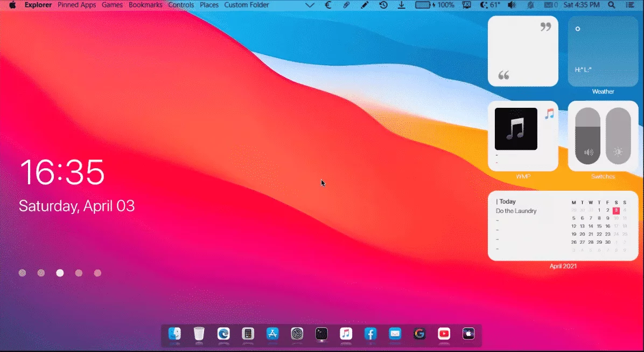This screenshot has height=352, width=644.
Task: Open the Trash from the dock
Action: tap(199, 334)
